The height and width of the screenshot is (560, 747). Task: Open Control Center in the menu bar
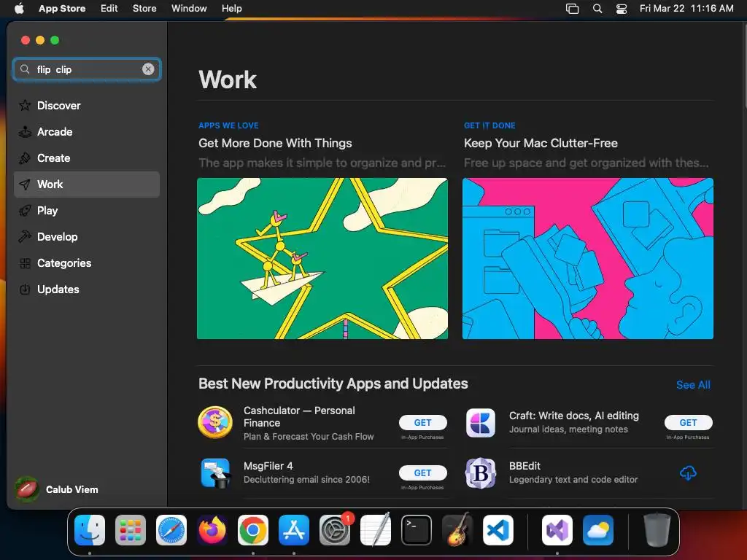[622, 9]
